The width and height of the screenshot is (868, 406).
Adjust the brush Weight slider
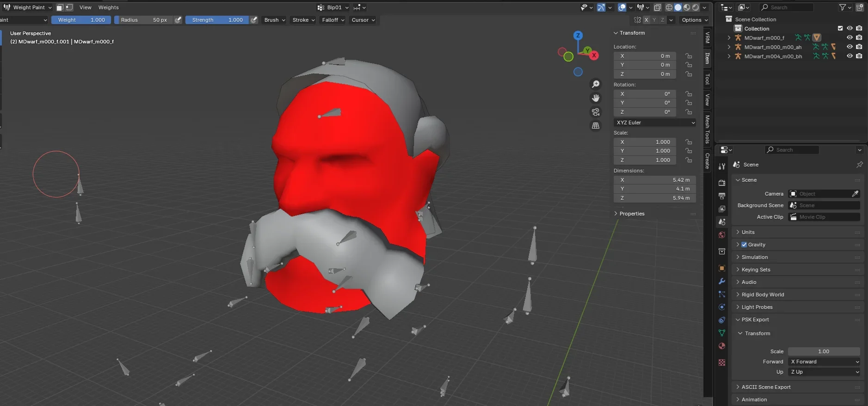click(x=81, y=20)
